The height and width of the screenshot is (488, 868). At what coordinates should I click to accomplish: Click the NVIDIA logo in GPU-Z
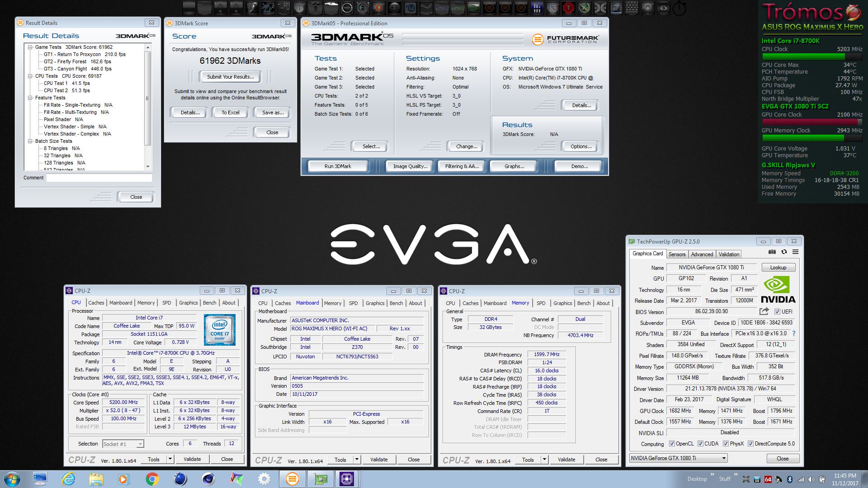pos(778,290)
